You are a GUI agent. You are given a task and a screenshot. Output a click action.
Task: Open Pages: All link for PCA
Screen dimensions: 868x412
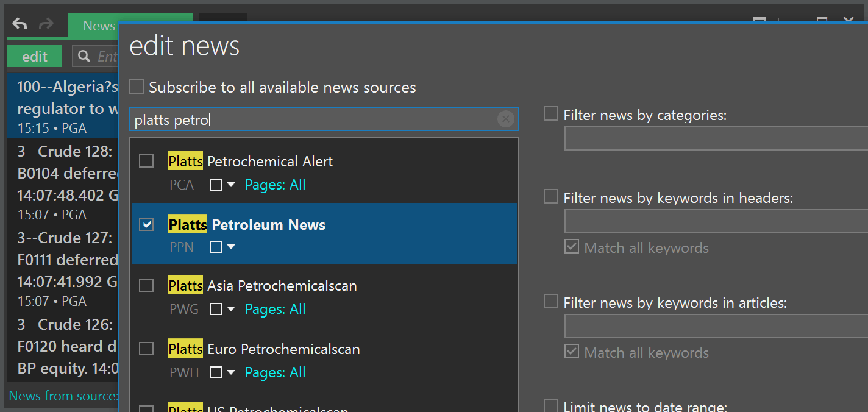pyautogui.click(x=276, y=185)
